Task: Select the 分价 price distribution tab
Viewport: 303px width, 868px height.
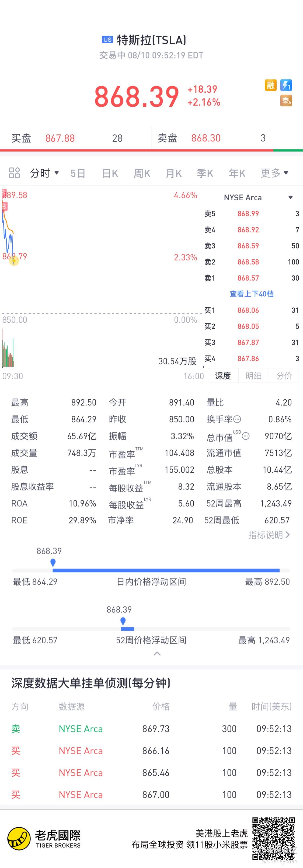Action: coord(284,376)
